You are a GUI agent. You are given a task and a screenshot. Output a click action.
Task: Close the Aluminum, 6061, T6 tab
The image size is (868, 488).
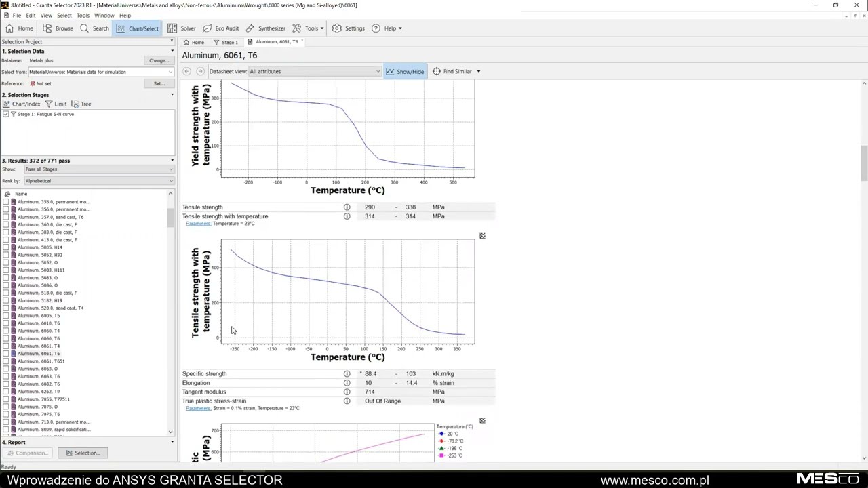click(302, 42)
